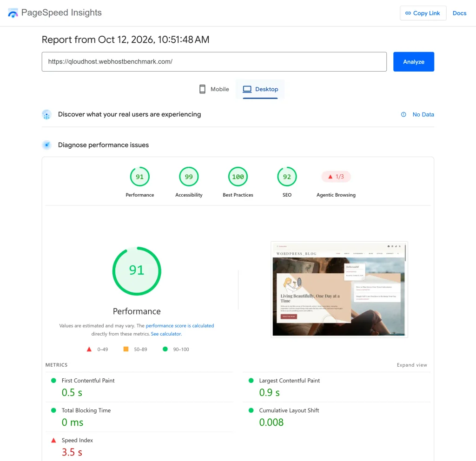
Task: Click the Best Practices label
Action: [238, 195]
